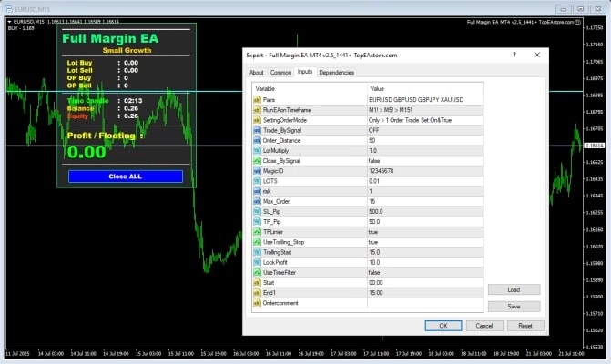Edit the TP_Pip value 50.0

(x=425, y=221)
